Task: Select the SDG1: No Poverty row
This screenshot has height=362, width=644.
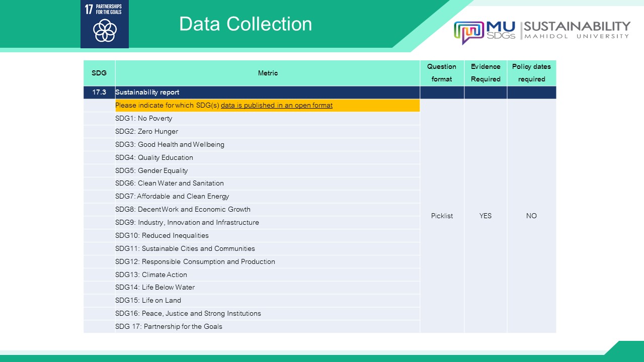Action: pos(144,119)
